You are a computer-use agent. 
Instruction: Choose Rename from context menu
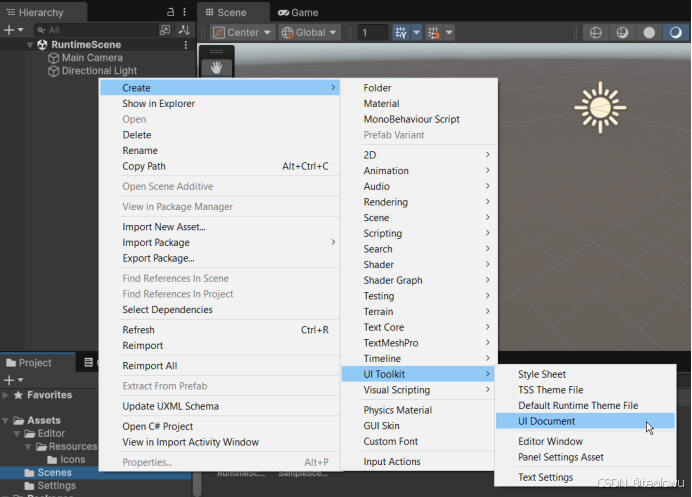click(x=220, y=151)
